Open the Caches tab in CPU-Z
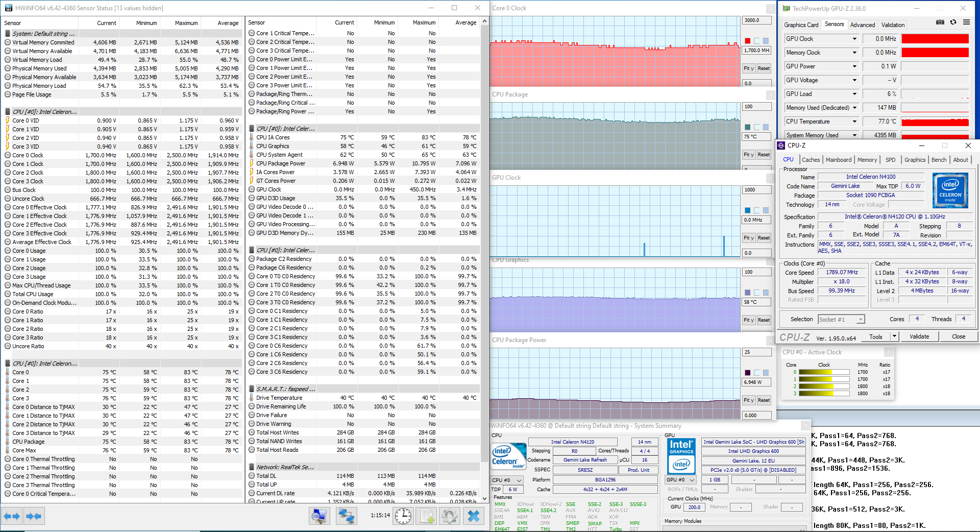980x532 pixels. tap(811, 160)
